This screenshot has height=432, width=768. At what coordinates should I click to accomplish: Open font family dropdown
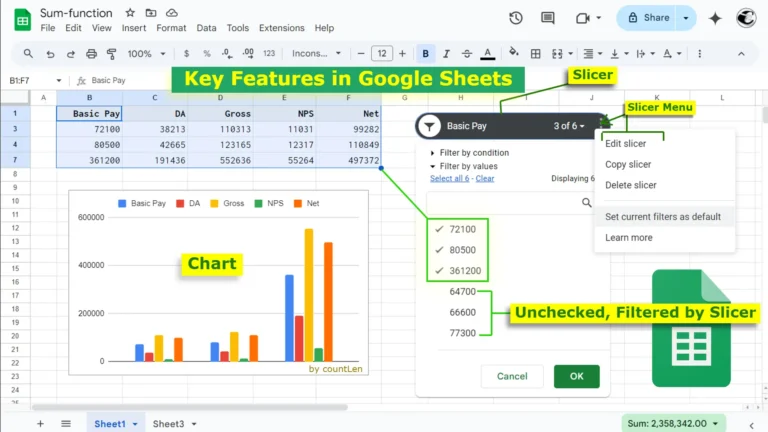[316, 54]
